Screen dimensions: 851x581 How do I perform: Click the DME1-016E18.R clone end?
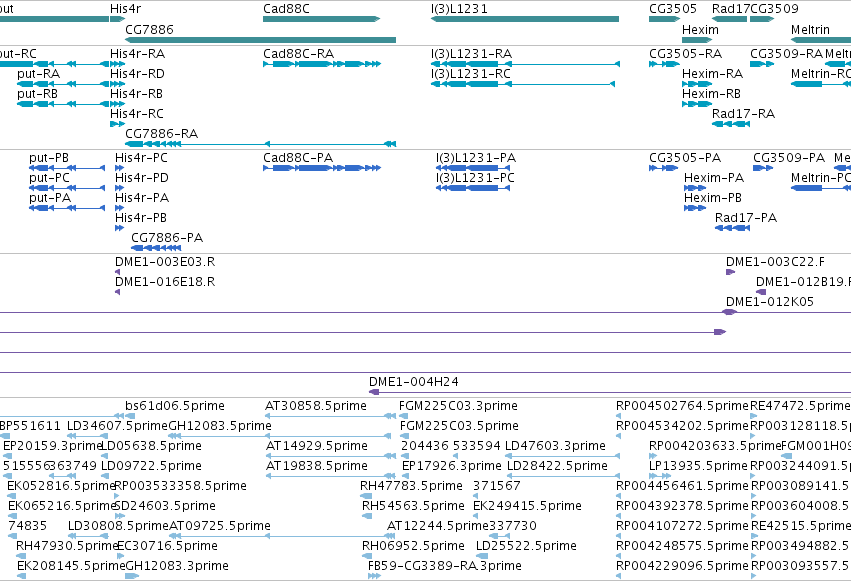click(117, 292)
